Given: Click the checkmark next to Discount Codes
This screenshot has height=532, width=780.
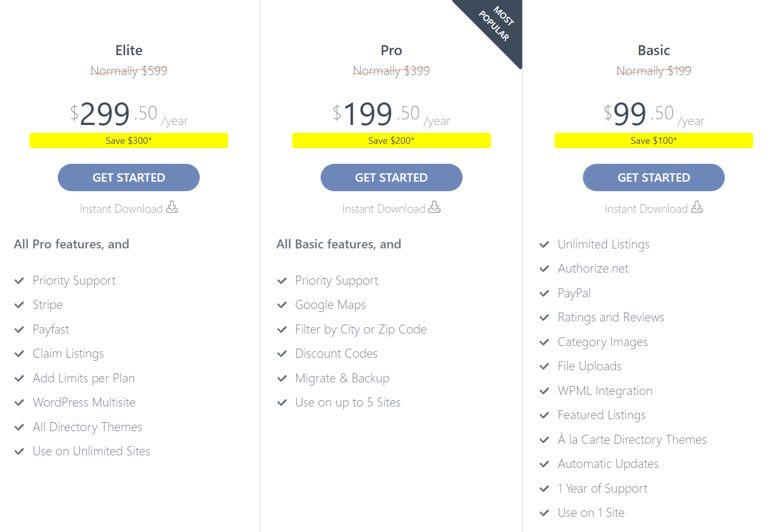Looking at the screenshot, I should click(282, 354).
